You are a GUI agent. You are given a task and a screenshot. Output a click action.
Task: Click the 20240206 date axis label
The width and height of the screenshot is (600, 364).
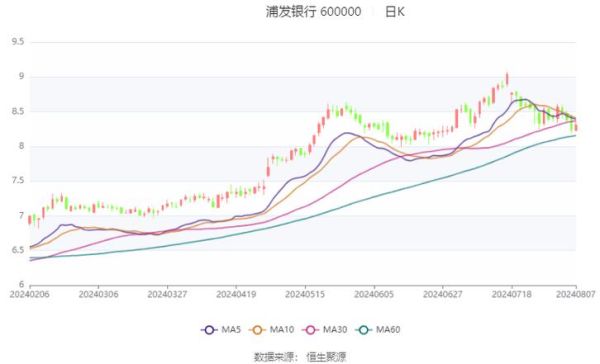[x=29, y=294]
